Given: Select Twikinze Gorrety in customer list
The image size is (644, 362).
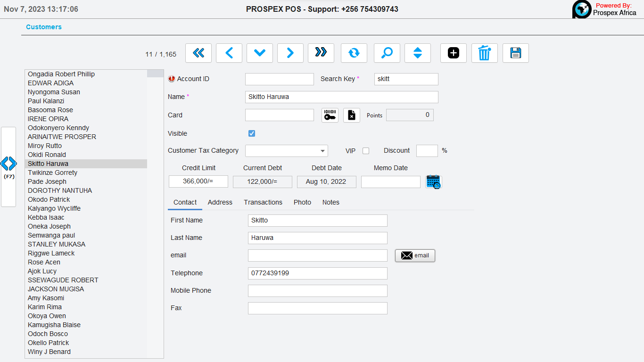Looking at the screenshot, I should click(53, 173).
